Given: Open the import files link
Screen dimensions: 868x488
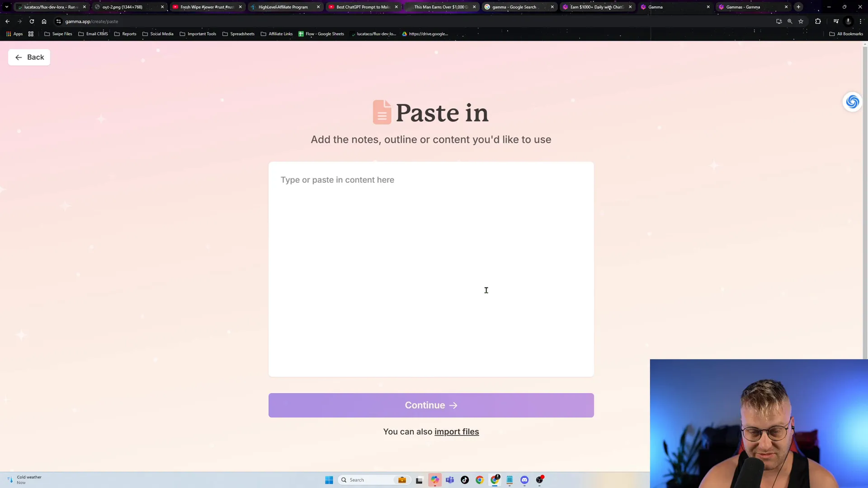Looking at the screenshot, I should [x=457, y=432].
